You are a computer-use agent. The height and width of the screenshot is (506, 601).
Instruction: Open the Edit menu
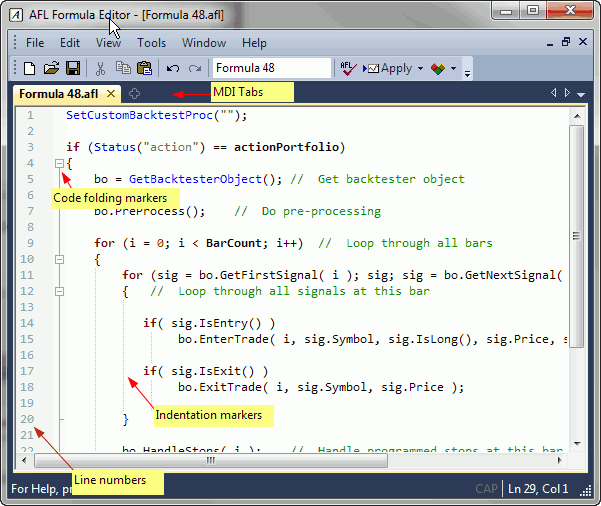click(x=70, y=43)
